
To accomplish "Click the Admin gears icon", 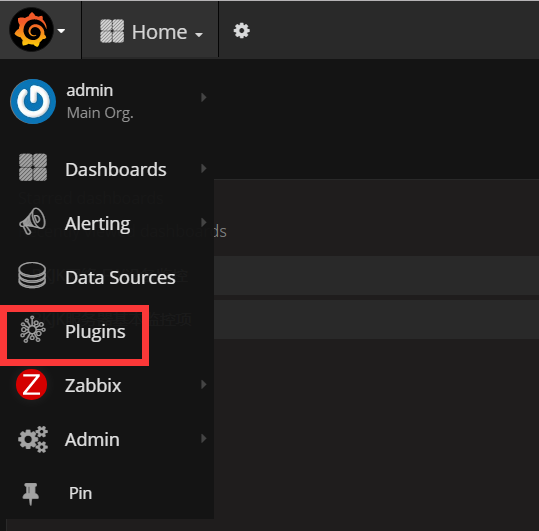I will click(33, 439).
